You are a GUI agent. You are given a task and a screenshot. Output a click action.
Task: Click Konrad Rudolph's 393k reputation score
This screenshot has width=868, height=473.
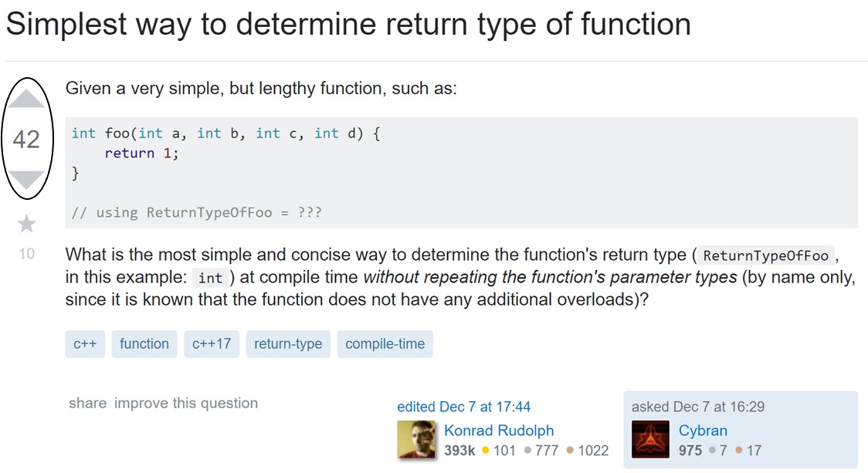click(459, 450)
